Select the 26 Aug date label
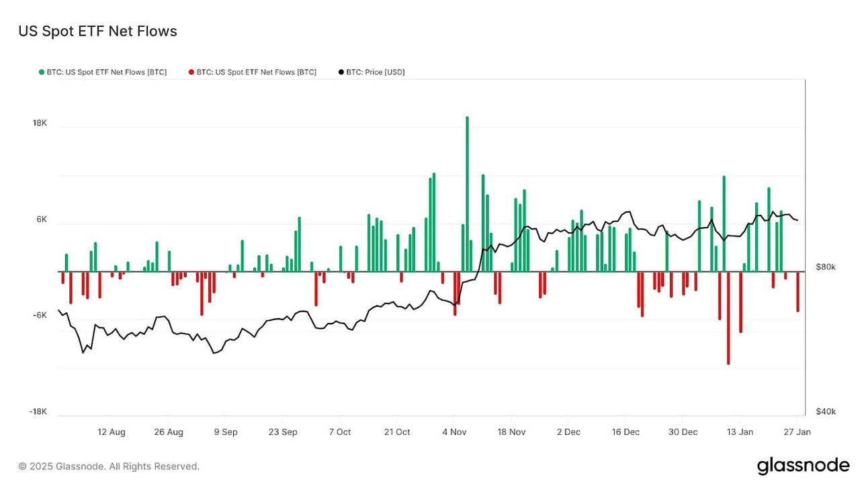 pos(169,432)
